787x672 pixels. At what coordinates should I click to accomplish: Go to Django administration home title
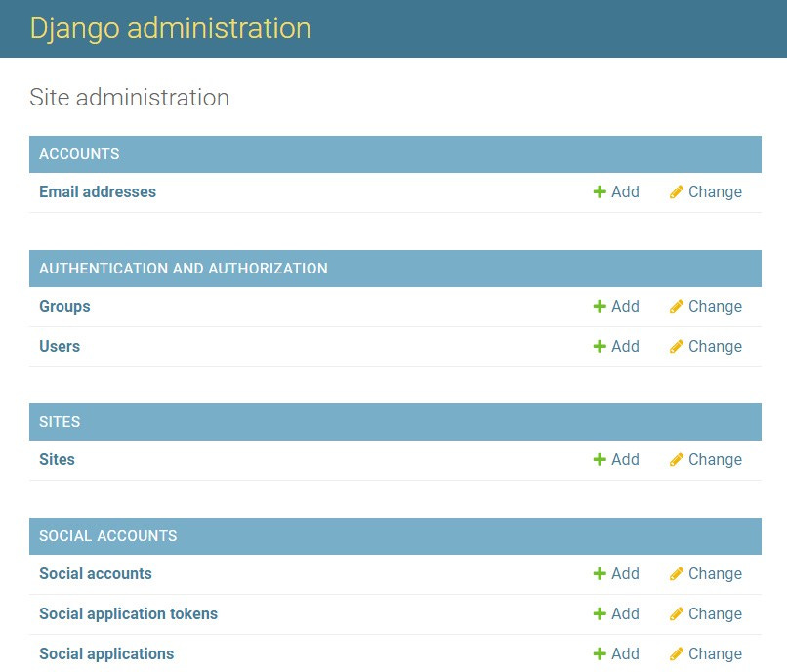click(170, 28)
